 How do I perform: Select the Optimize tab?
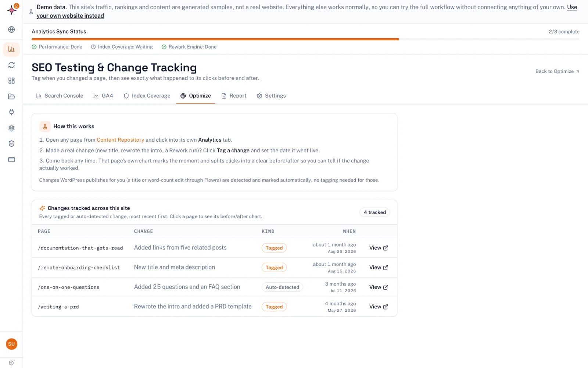(196, 96)
